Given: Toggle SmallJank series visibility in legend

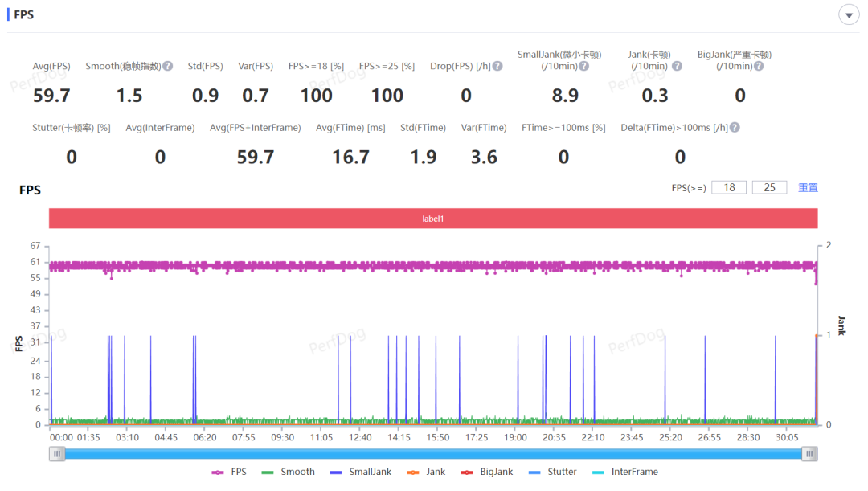Looking at the screenshot, I should point(360,472).
